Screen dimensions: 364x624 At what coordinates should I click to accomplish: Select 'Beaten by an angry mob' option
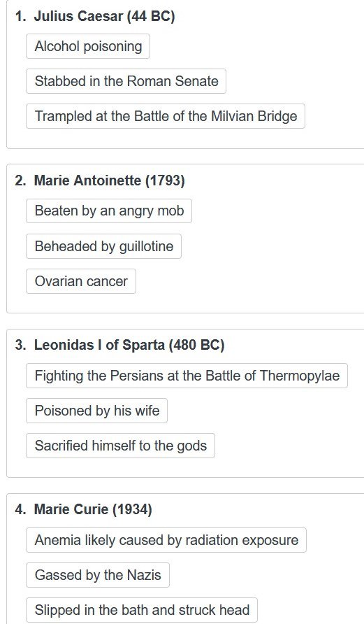pos(109,211)
